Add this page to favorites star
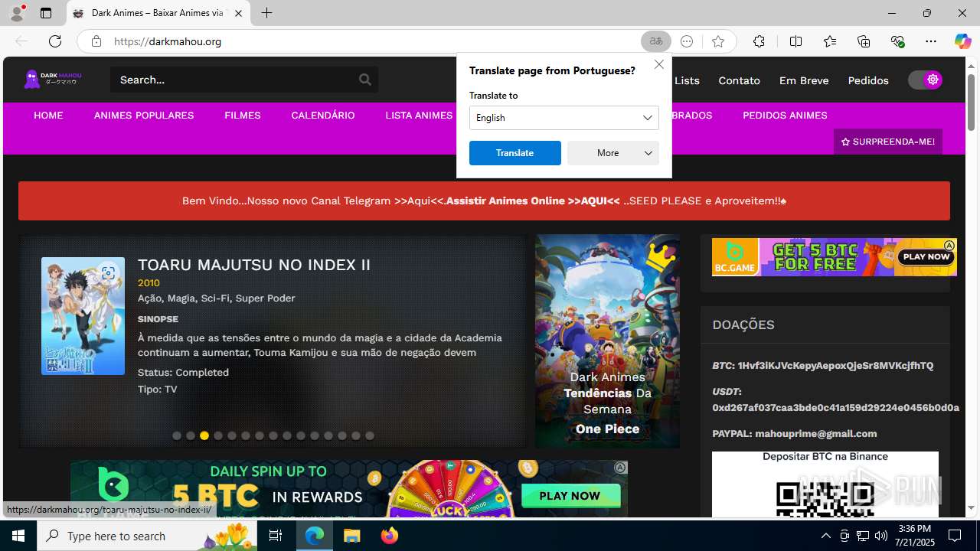This screenshot has height=551, width=980. click(717, 41)
